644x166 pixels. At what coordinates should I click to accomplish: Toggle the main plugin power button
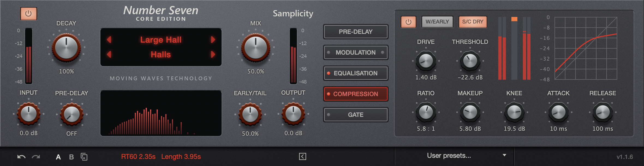click(28, 14)
